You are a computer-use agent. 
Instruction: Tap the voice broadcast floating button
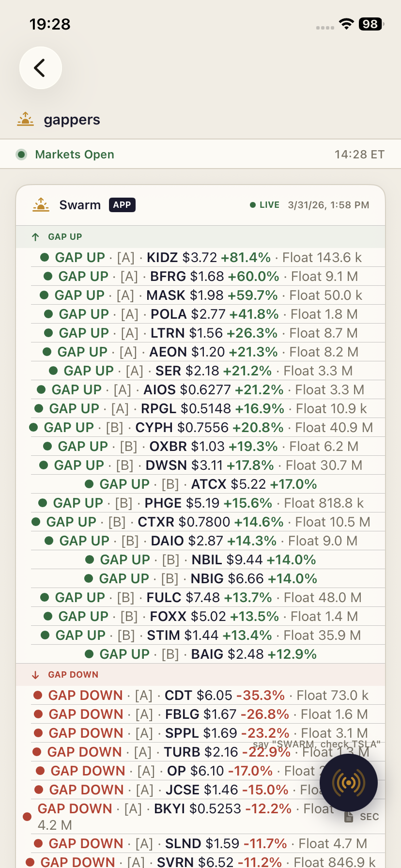coord(348,782)
